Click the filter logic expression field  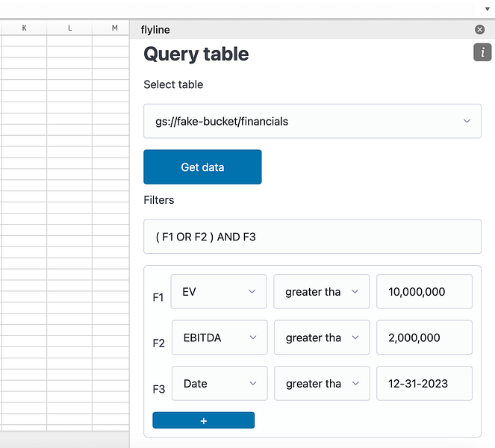pos(312,237)
